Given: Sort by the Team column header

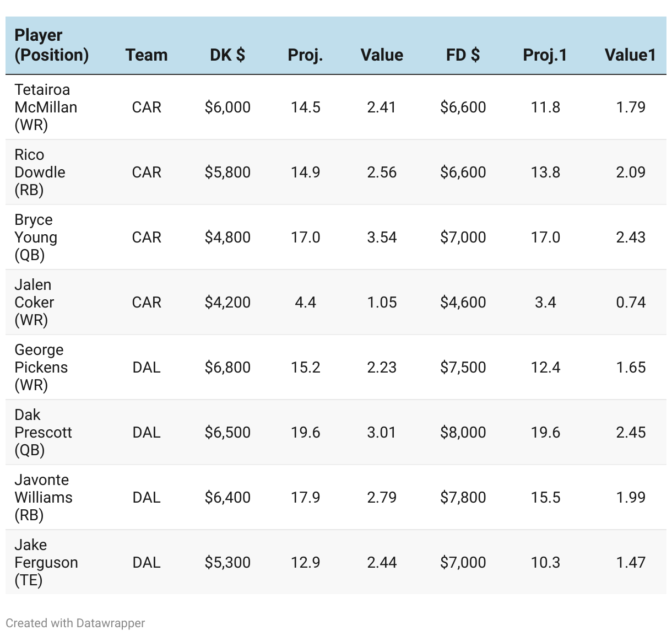Looking at the screenshot, I should coord(147,55).
